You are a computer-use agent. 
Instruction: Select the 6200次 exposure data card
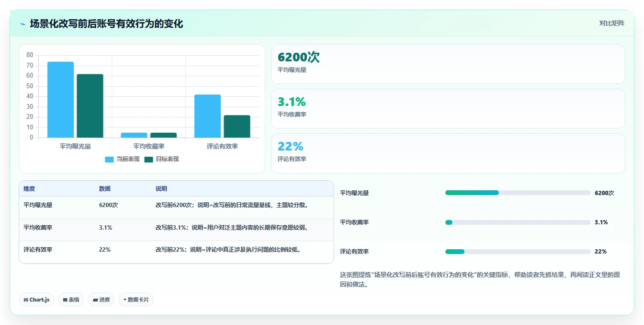click(448, 64)
